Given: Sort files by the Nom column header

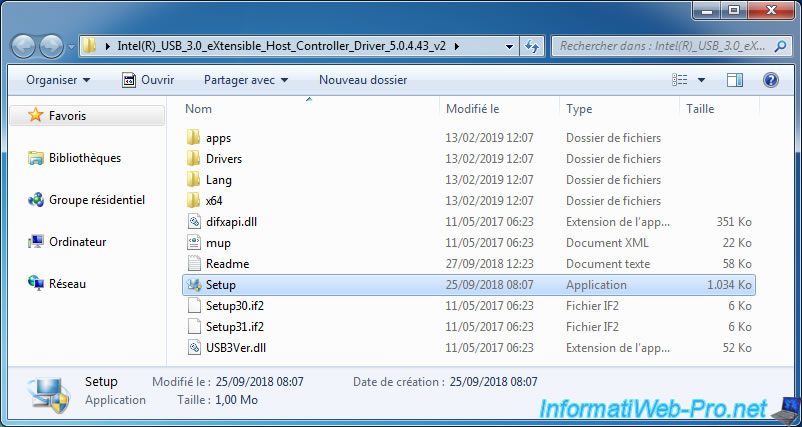Looking at the screenshot, I should (x=199, y=108).
